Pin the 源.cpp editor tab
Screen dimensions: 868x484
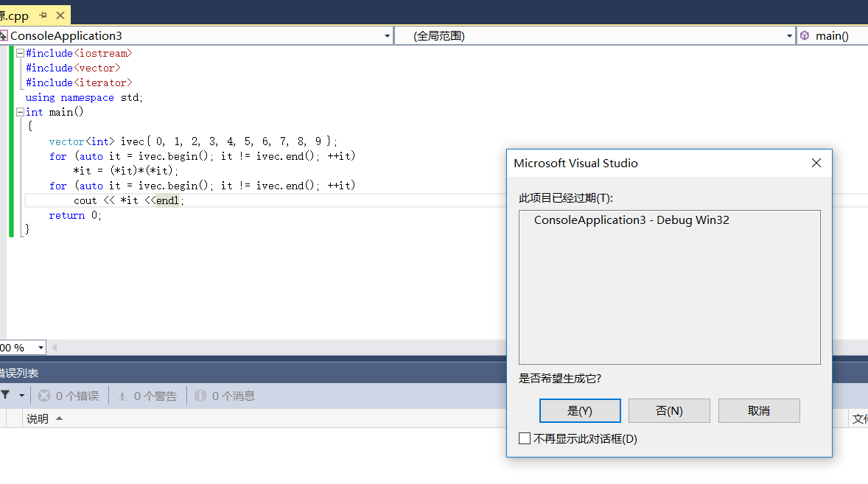pos(43,15)
